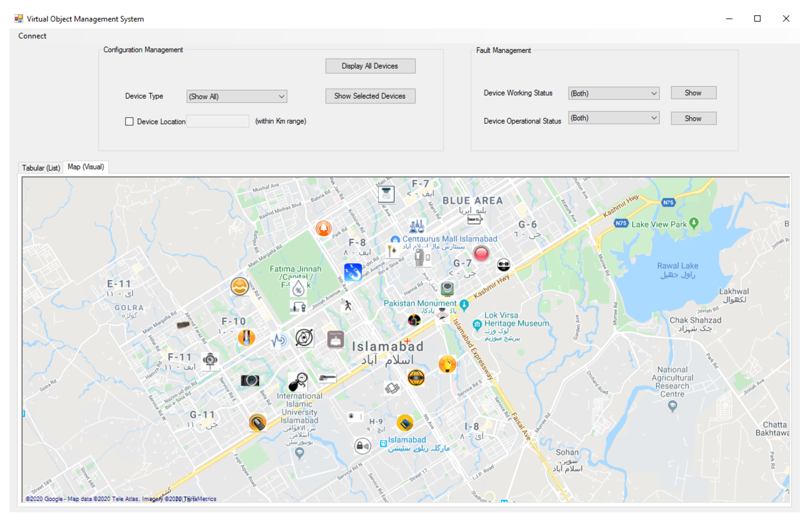Select the lab flasks chemical sensor marker
The height and width of the screenshot is (522, 812).
pyautogui.click(x=417, y=226)
